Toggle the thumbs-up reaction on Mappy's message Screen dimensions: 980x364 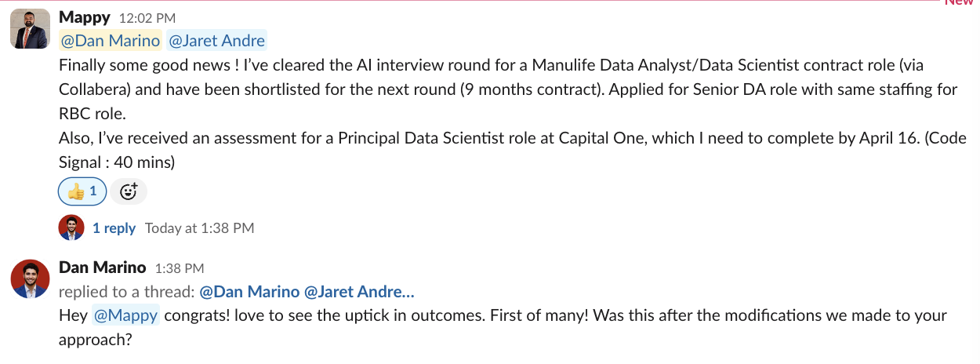point(82,191)
